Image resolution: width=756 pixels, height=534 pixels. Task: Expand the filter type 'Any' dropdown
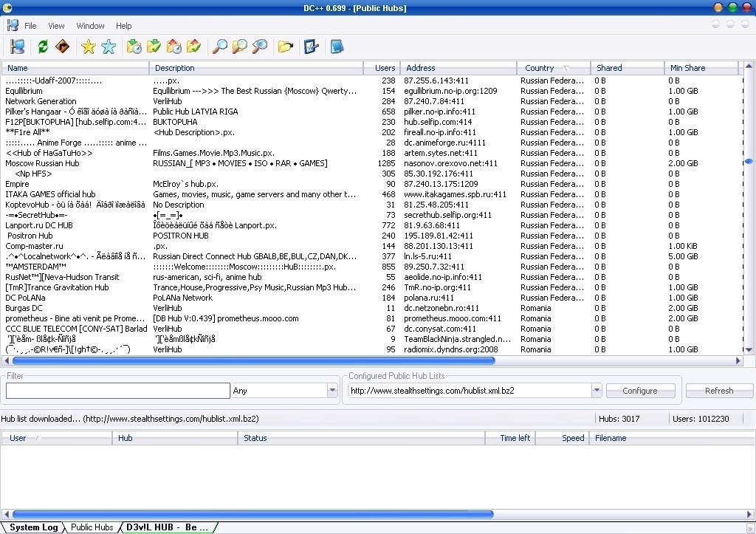(331, 391)
